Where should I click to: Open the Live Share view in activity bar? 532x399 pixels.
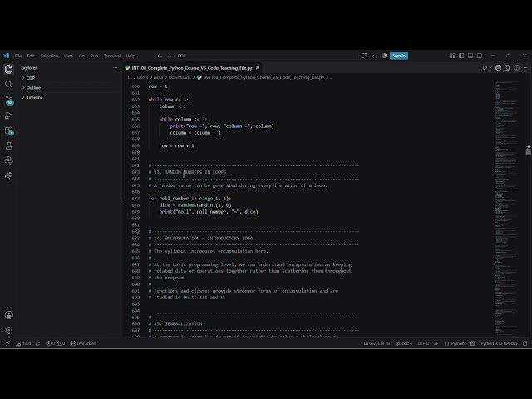(9, 176)
